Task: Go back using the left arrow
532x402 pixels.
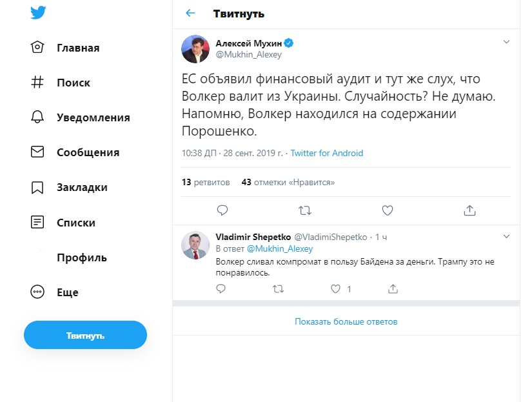Action: tap(190, 14)
